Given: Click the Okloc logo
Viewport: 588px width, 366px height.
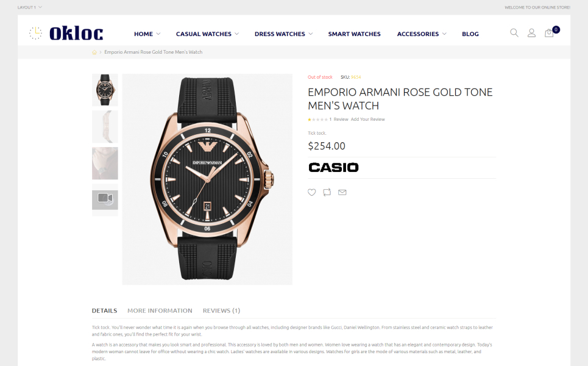Looking at the screenshot, I should (66, 34).
